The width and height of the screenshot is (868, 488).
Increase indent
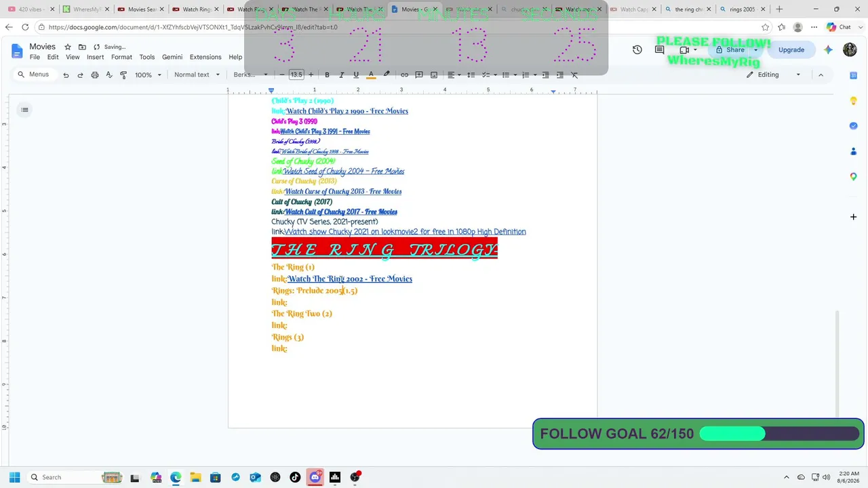click(560, 75)
